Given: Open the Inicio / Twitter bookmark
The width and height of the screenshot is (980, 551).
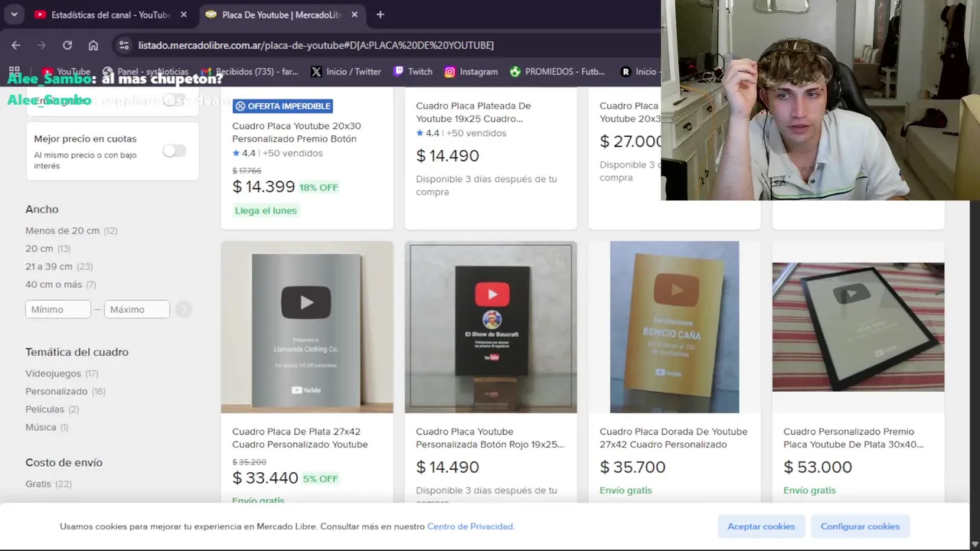Looking at the screenshot, I should [346, 71].
